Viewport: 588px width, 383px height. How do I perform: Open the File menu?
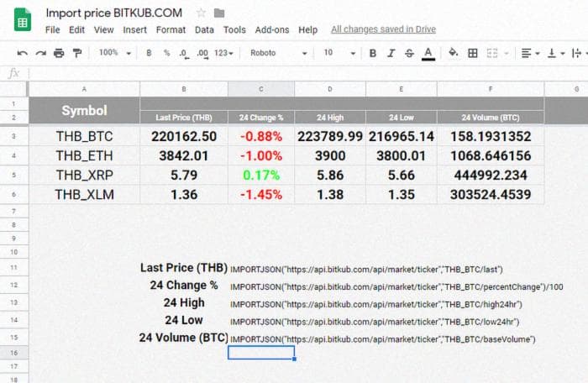point(52,30)
